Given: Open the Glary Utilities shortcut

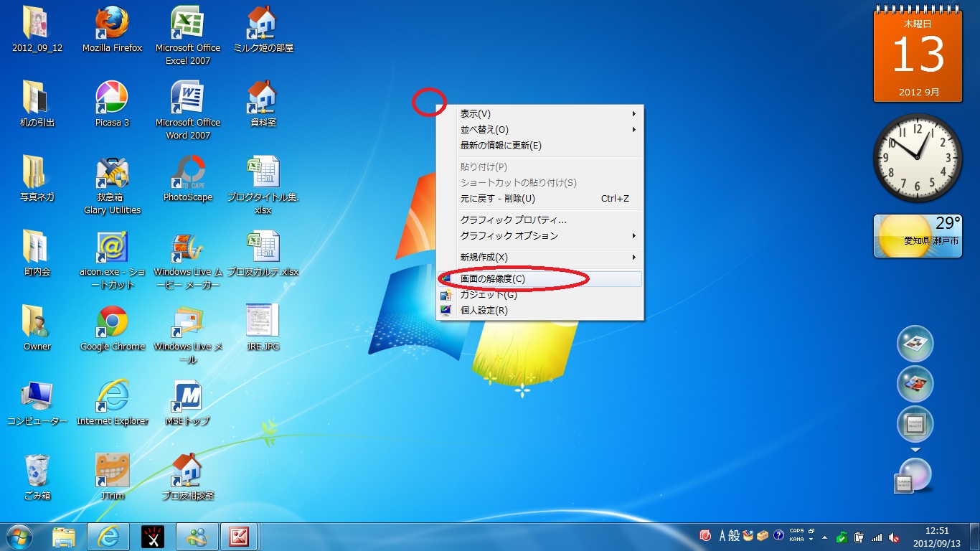Looking at the screenshot, I should coord(112,185).
